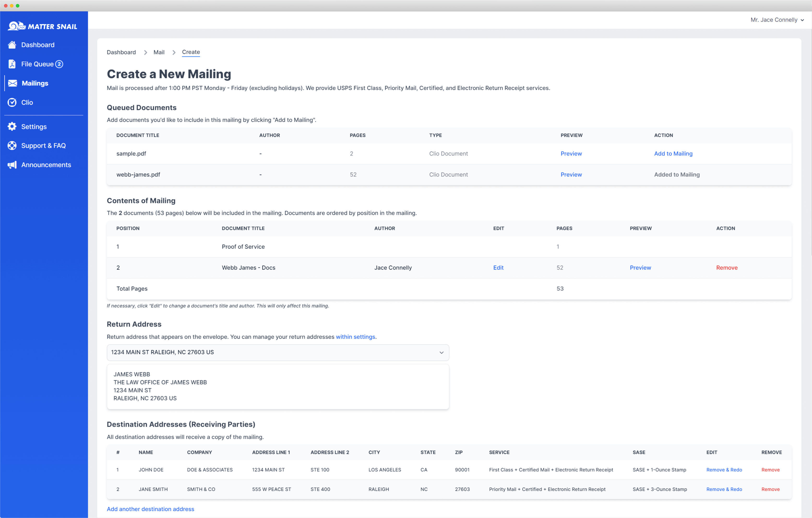Click the Mailings envelope icon

click(x=12, y=83)
